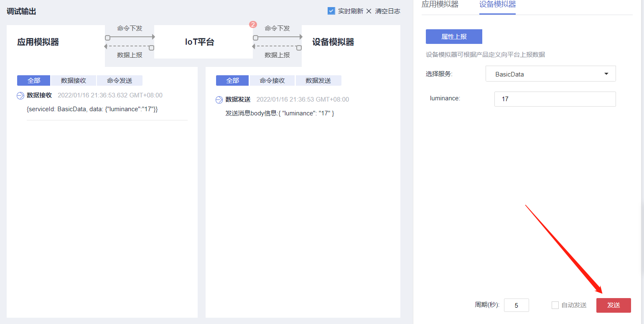Click the IoT平台 box in the flow diagram

coord(204,42)
